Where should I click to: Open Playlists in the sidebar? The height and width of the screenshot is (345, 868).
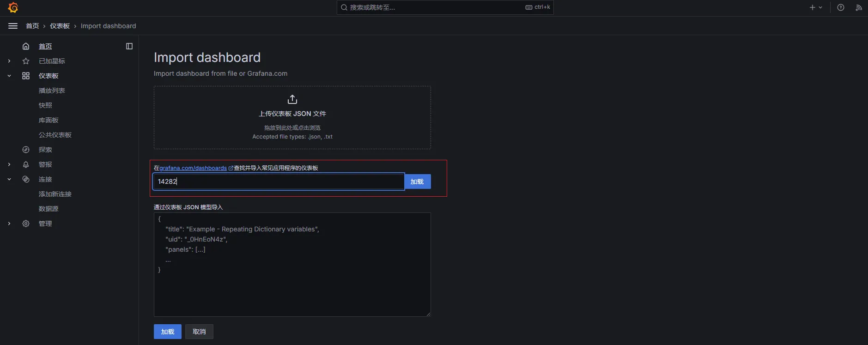[52, 91]
